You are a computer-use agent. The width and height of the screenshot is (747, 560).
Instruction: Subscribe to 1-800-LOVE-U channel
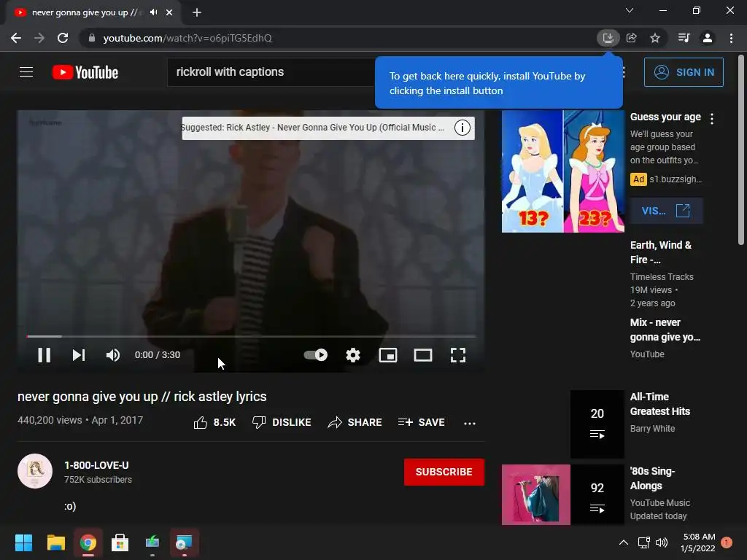point(444,472)
